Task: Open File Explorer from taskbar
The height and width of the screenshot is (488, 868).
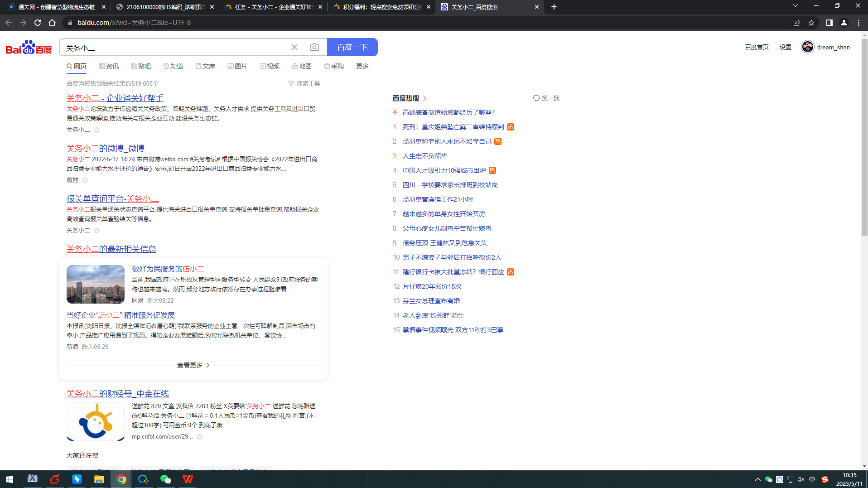Action: pyautogui.click(x=99, y=479)
